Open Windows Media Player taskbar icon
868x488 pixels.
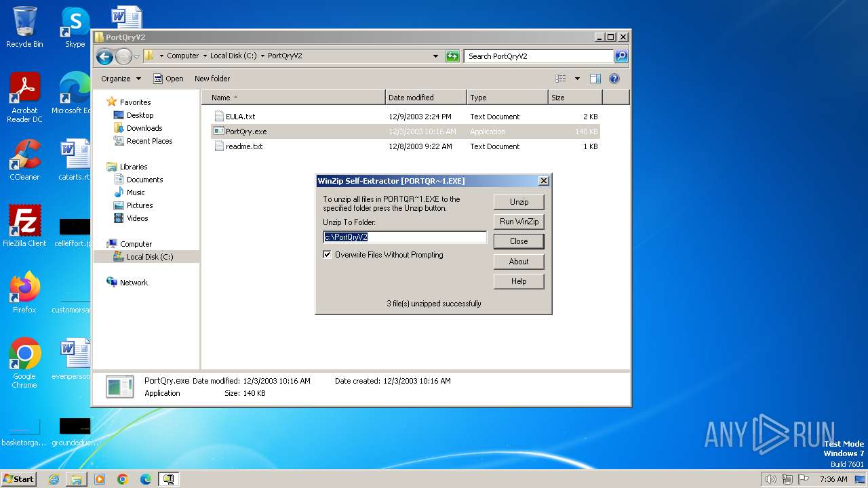click(x=100, y=479)
